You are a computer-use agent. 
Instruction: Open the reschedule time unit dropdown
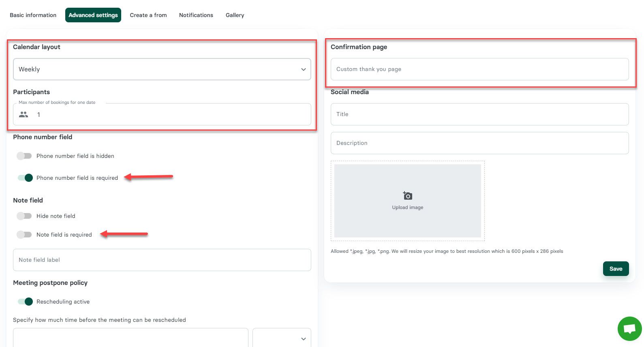click(x=282, y=338)
